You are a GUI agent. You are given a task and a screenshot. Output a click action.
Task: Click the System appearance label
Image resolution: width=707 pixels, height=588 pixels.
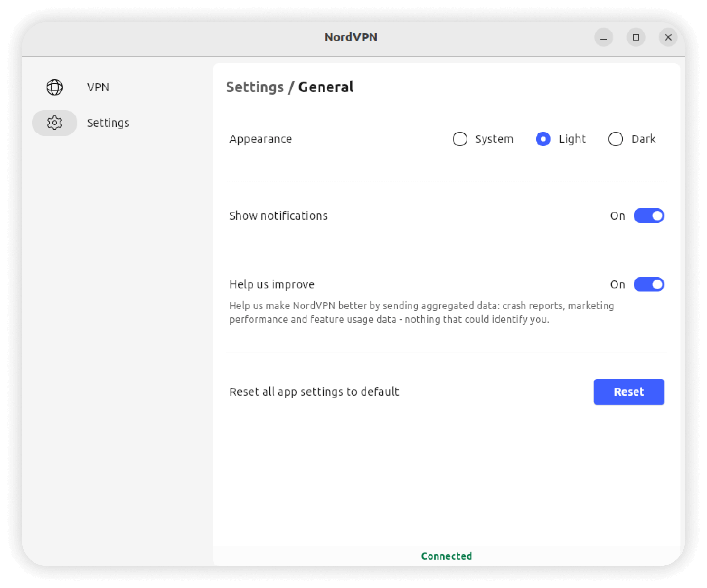(494, 139)
